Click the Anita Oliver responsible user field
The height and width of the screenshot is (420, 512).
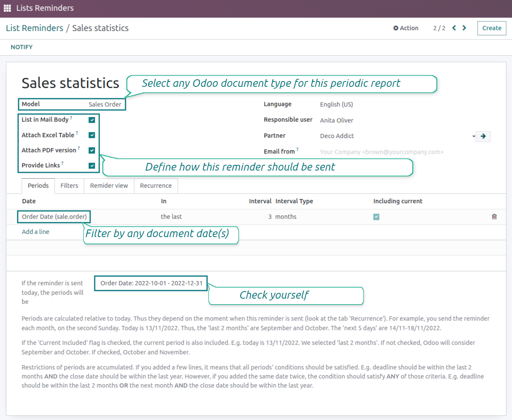(x=336, y=120)
